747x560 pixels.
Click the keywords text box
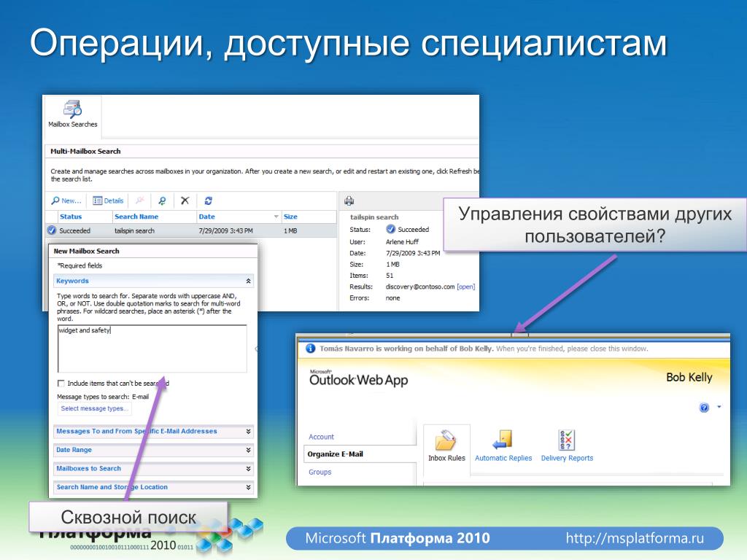pos(152,349)
